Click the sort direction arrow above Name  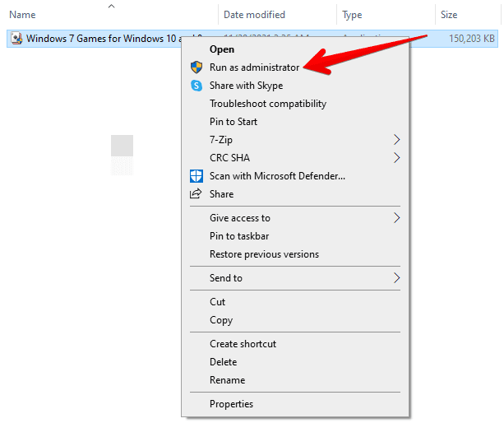(x=112, y=6)
